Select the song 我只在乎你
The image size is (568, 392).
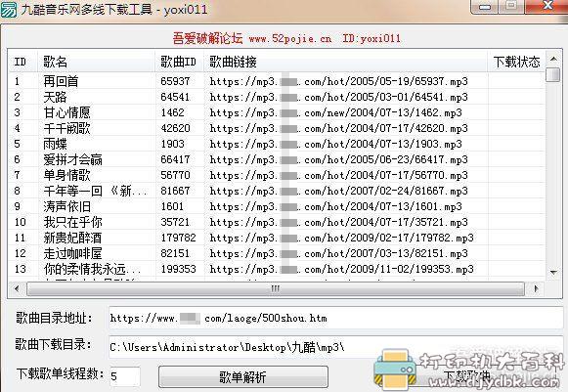72,222
